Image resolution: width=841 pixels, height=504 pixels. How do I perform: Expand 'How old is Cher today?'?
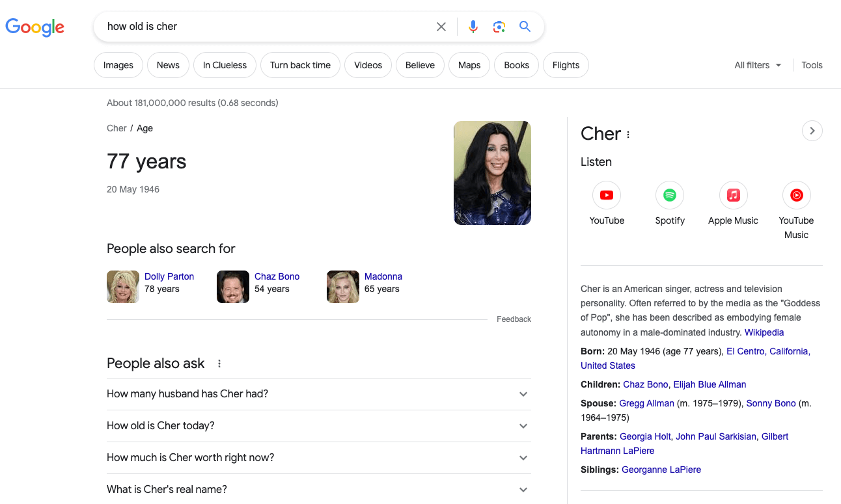click(319, 426)
